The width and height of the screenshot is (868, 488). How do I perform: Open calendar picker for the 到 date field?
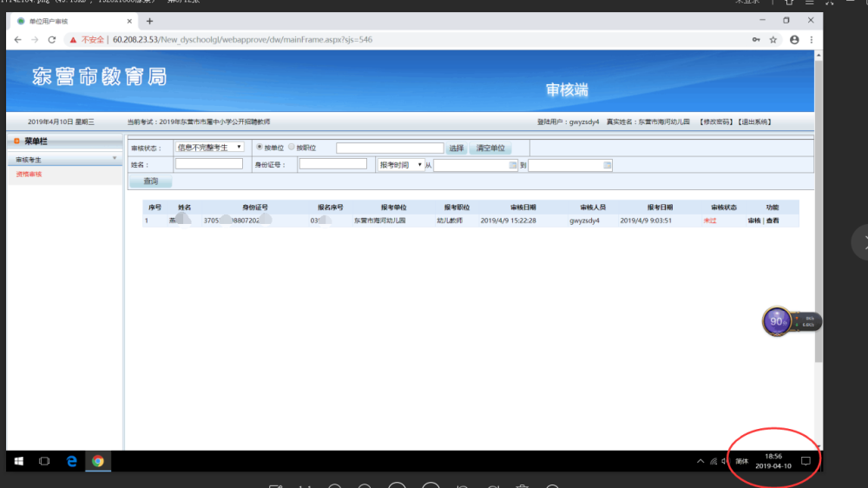pos(608,165)
